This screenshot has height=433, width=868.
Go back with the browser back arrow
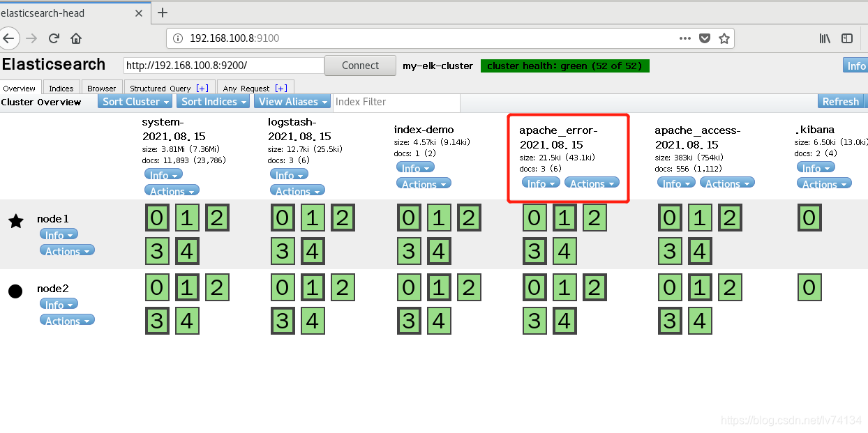8,38
